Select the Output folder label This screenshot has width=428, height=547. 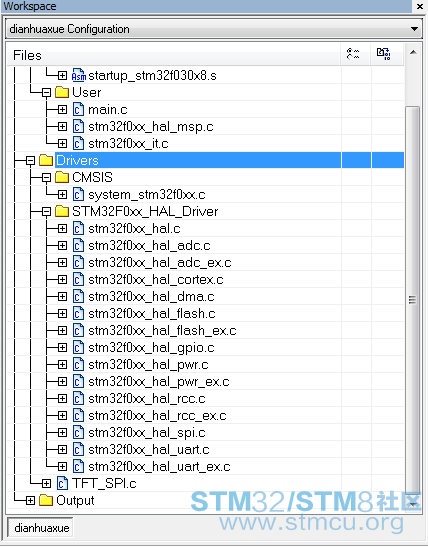click(x=75, y=501)
